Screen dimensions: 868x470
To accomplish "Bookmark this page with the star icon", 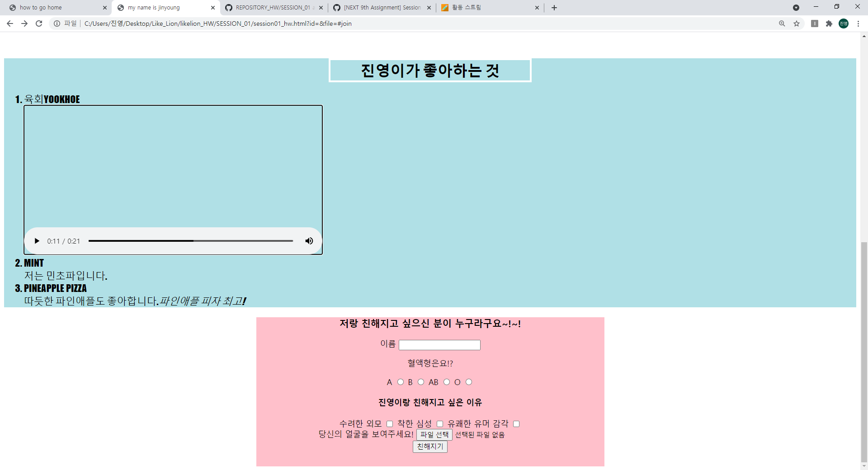I will (797, 23).
